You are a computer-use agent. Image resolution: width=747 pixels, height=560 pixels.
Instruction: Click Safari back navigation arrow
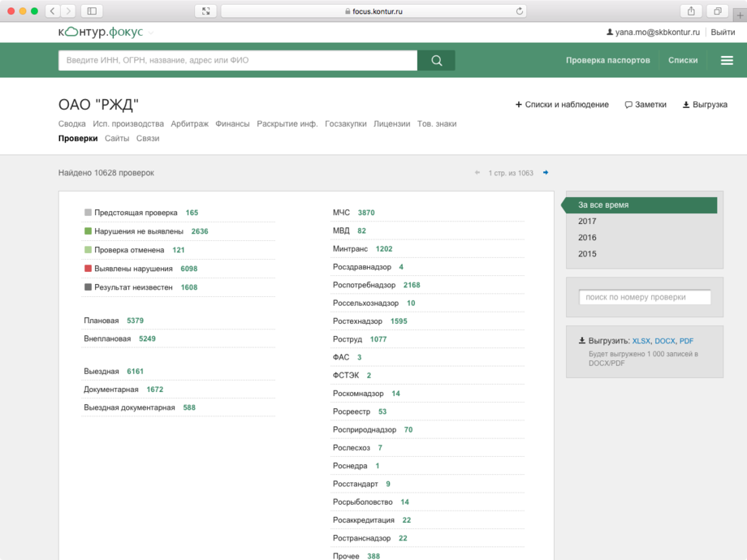tap(53, 11)
